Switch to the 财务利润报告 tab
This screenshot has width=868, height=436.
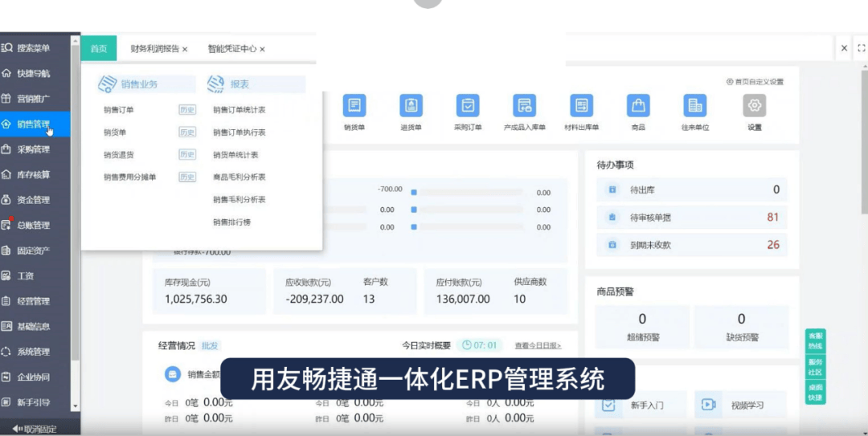154,49
